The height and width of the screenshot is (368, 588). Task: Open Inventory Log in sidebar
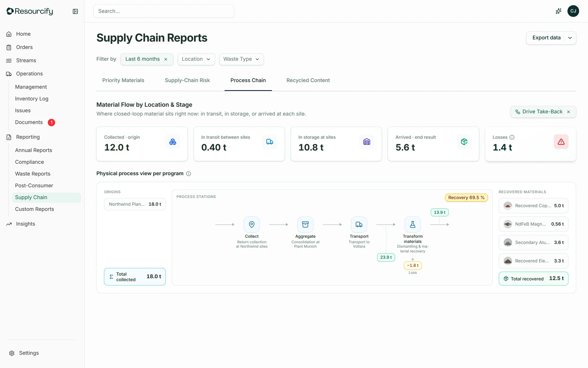point(32,99)
